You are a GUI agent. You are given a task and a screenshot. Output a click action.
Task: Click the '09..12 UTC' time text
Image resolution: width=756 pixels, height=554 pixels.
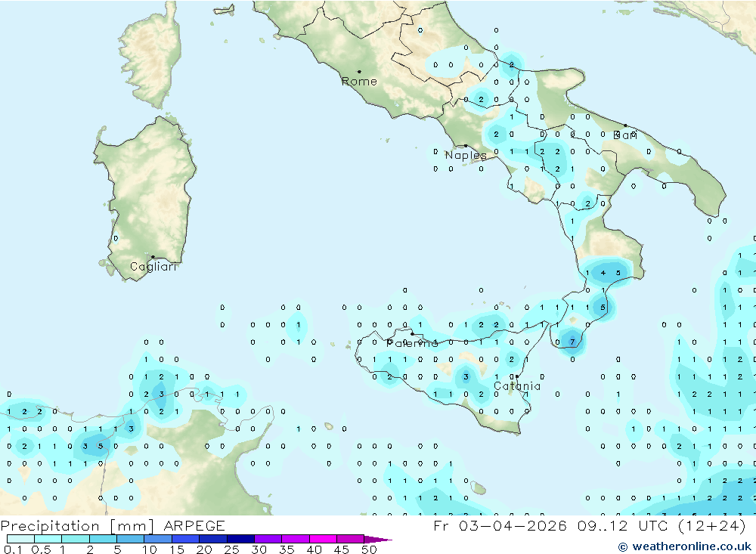[x=622, y=525]
